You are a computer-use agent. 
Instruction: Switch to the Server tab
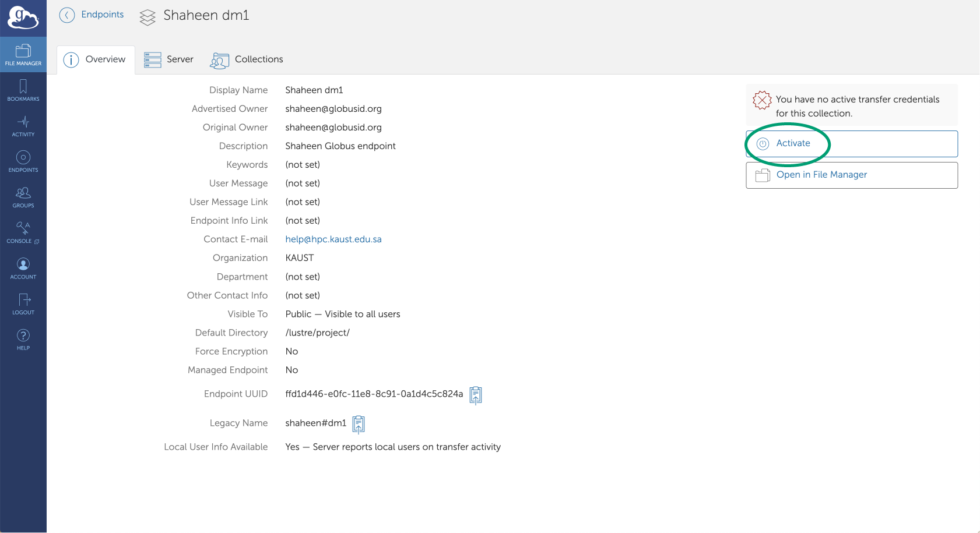click(169, 59)
